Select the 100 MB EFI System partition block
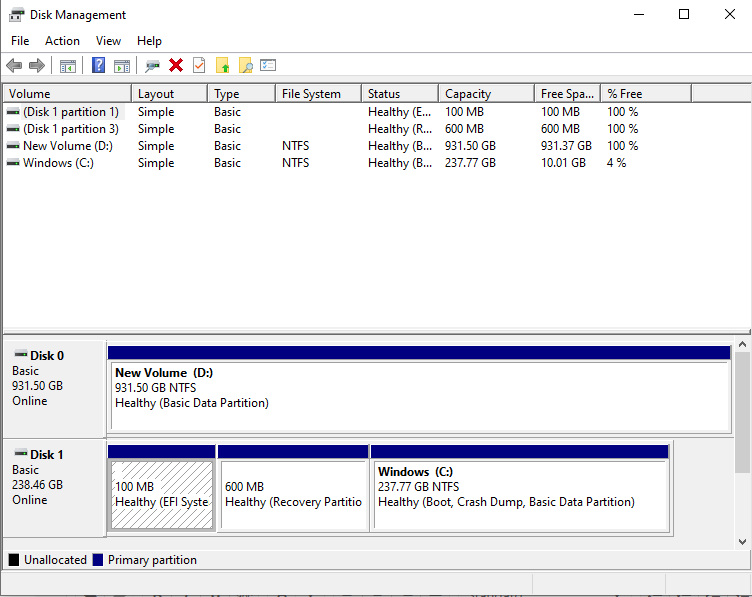This screenshot has width=752, height=597. [162, 488]
